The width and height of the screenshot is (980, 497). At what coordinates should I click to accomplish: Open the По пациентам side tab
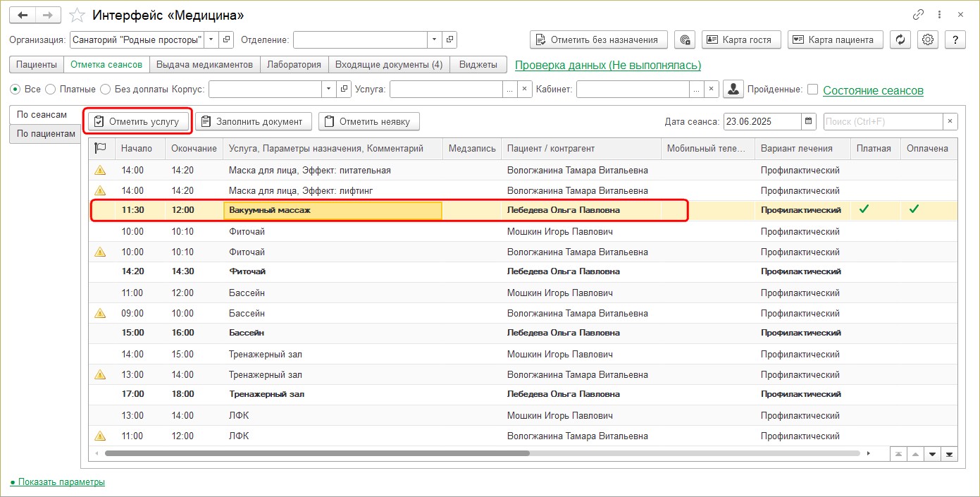pos(46,133)
